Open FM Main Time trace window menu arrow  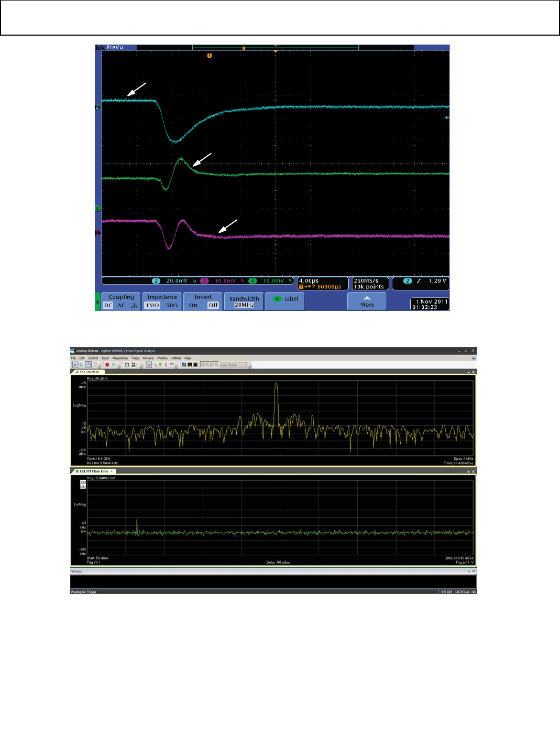coord(469,471)
